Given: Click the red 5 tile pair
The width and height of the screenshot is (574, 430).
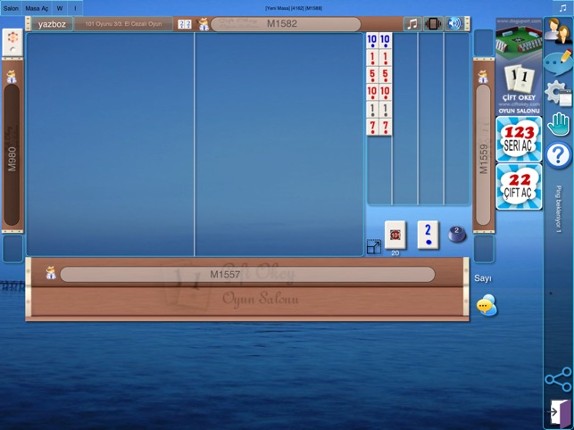Looking at the screenshot, I should point(379,75).
